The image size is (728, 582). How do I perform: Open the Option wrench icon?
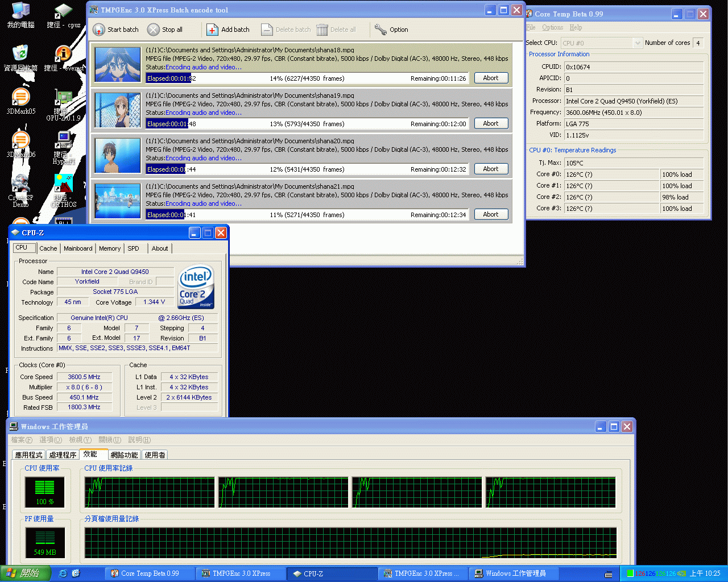(x=380, y=30)
